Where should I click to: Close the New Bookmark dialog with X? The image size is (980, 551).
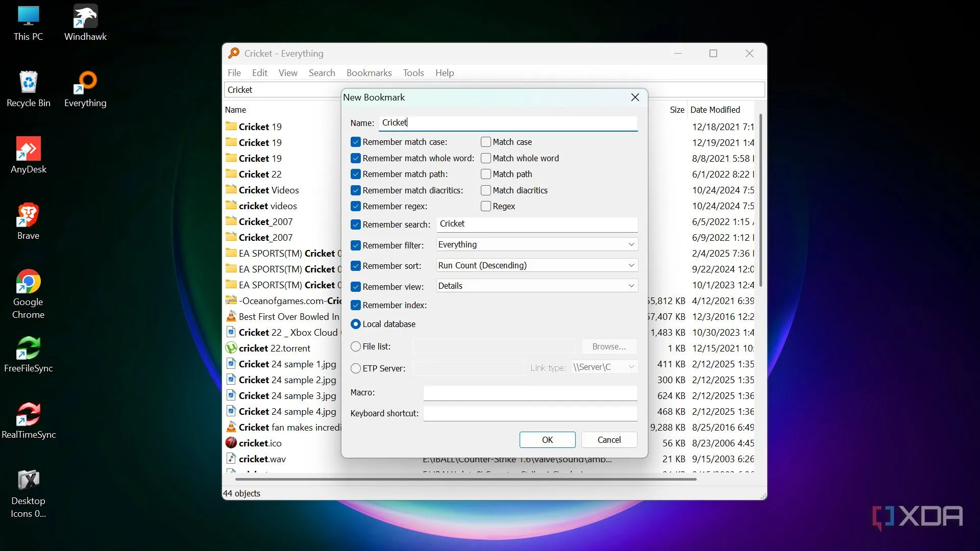tap(635, 97)
